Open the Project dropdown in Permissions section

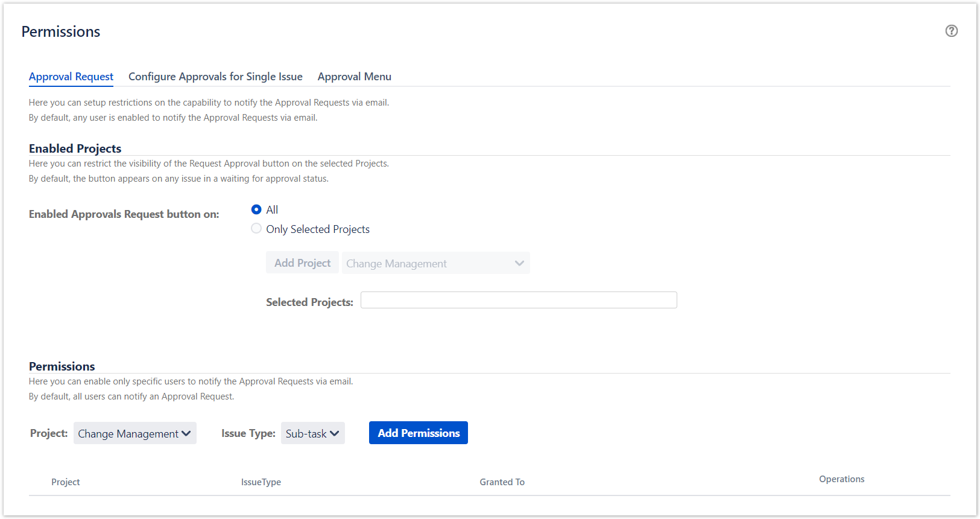click(x=134, y=433)
